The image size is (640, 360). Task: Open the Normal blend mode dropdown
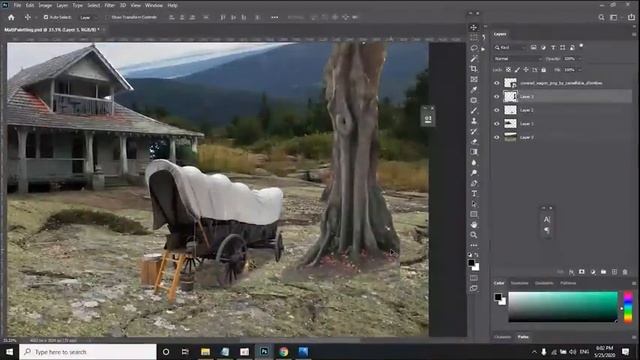click(518, 59)
